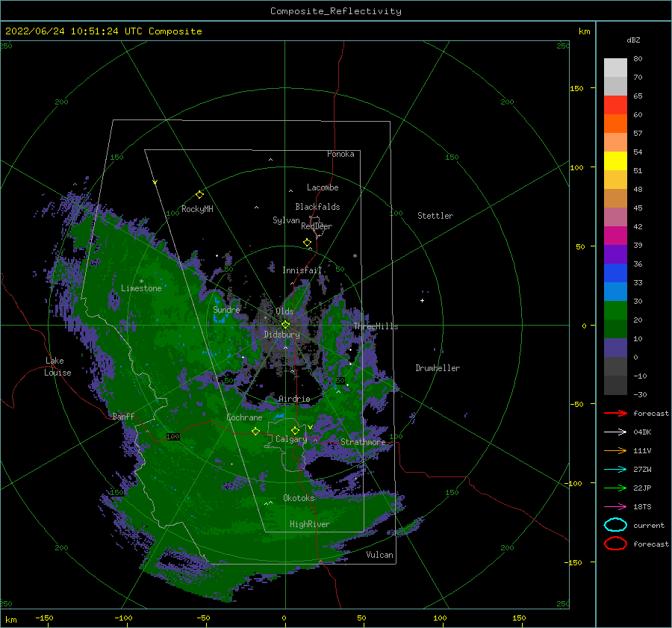The width and height of the screenshot is (672, 628).
Task: Click the Limestone label
Action: click(141, 288)
